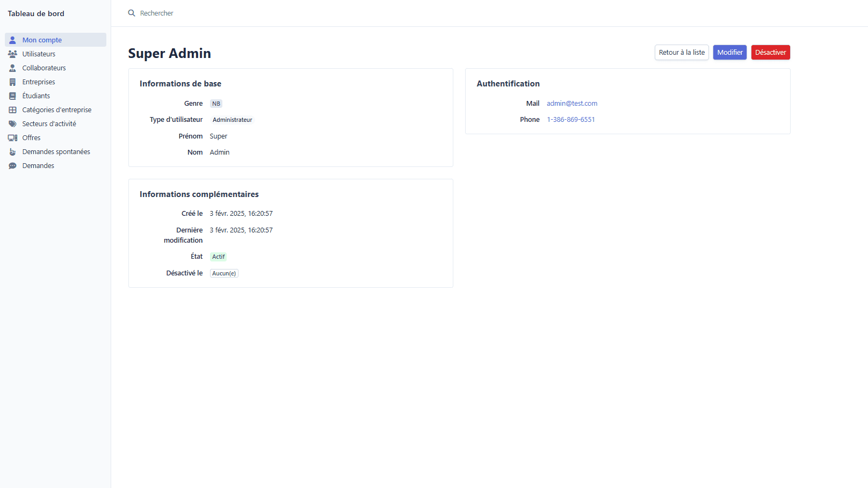Screen dimensions: 868x488
Task: Click the red Désactiver button
Action: (770, 52)
